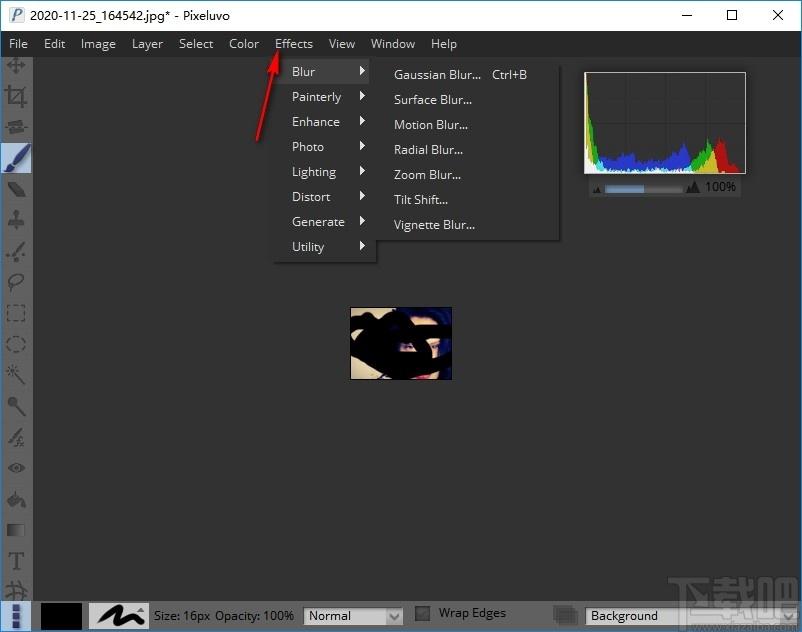Select the Straighten tool below Crop
The image size is (802, 632).
[x=16, y=127]
